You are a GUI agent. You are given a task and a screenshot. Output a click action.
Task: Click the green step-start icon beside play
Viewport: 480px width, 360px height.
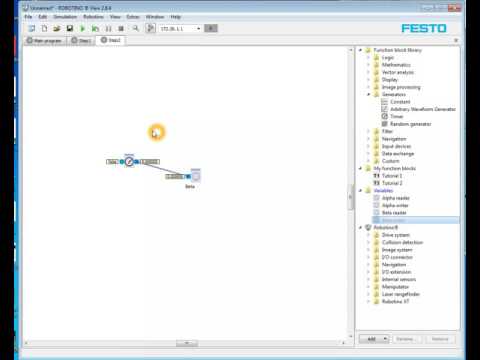pos(95,29)
